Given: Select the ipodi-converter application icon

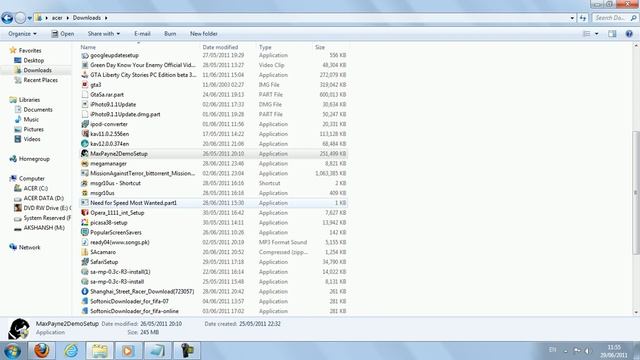Looking at the screenshot, I should pos(85,124).
